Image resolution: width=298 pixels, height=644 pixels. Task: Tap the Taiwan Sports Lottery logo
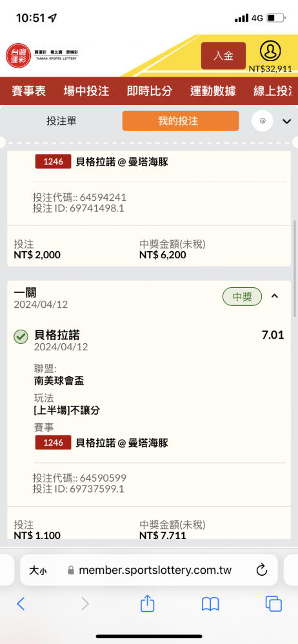(x=42, y=56)
